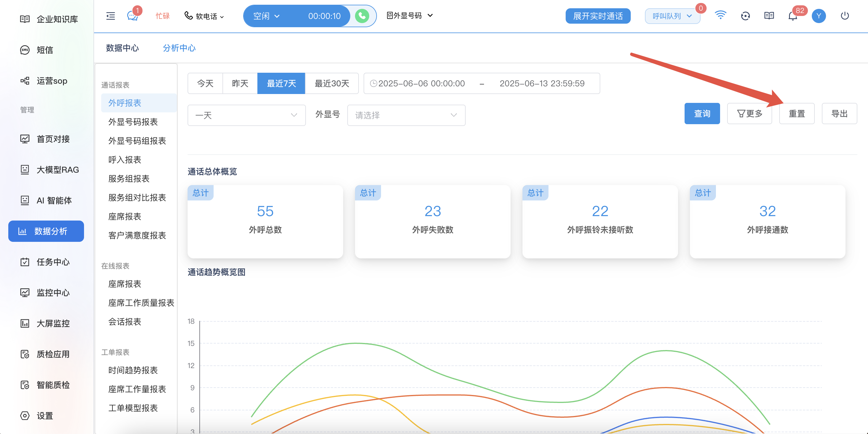
Task: Click the 外呼振铃未接听数 22 card
Action: click(x=600, y=221)
